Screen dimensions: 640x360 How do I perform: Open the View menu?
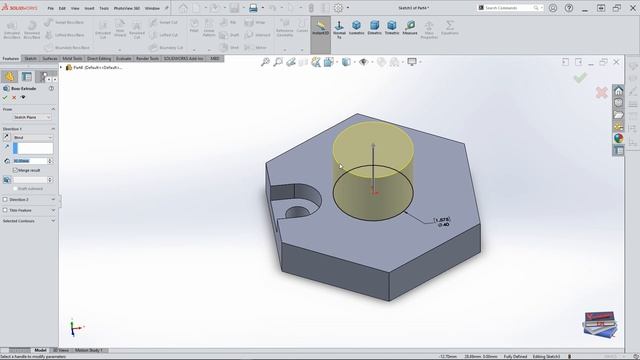(75, 8)
